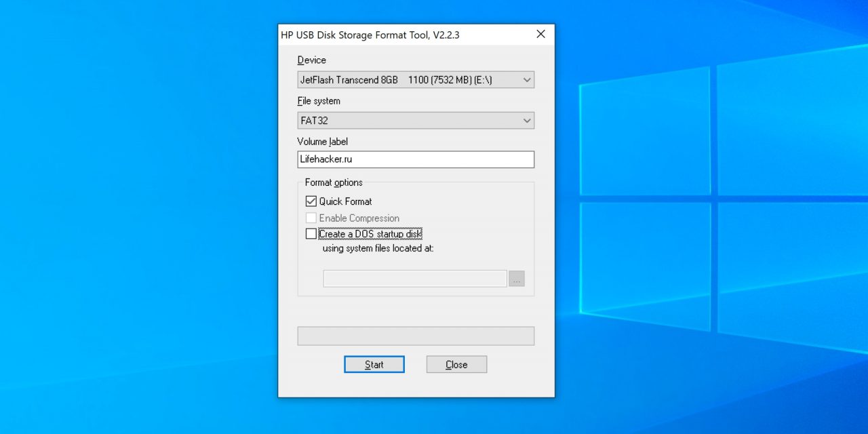Click the HP USB Disk Storage Format Tool title
This screenshot has width=868, height=434.
click(370, 35)
